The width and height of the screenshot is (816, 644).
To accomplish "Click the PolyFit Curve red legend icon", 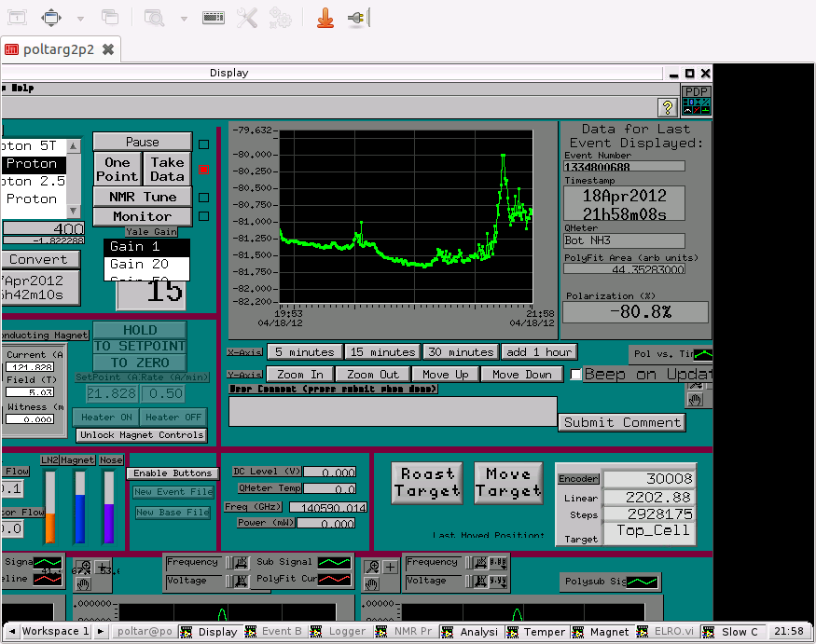I will [334, 579].
